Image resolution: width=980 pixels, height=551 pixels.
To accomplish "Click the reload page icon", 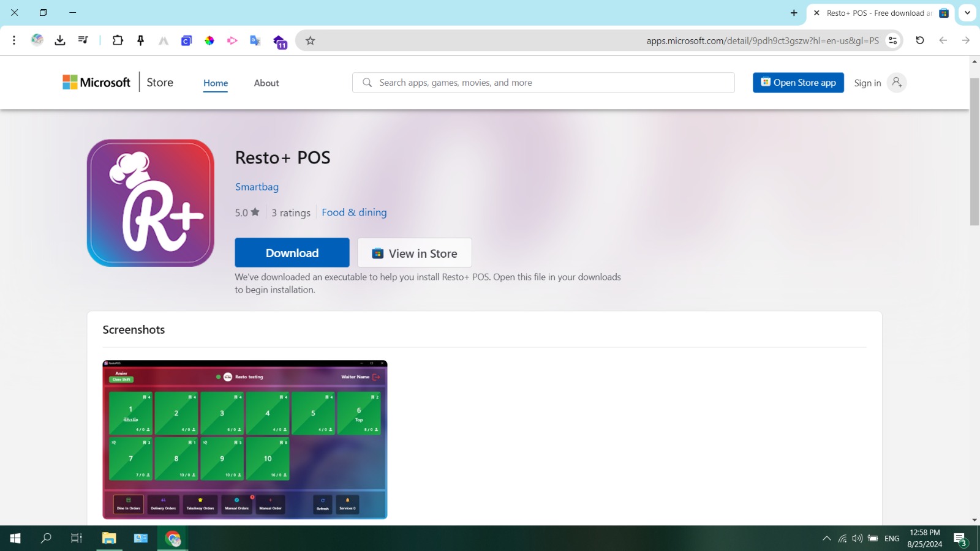I will (x=919, y=40).
